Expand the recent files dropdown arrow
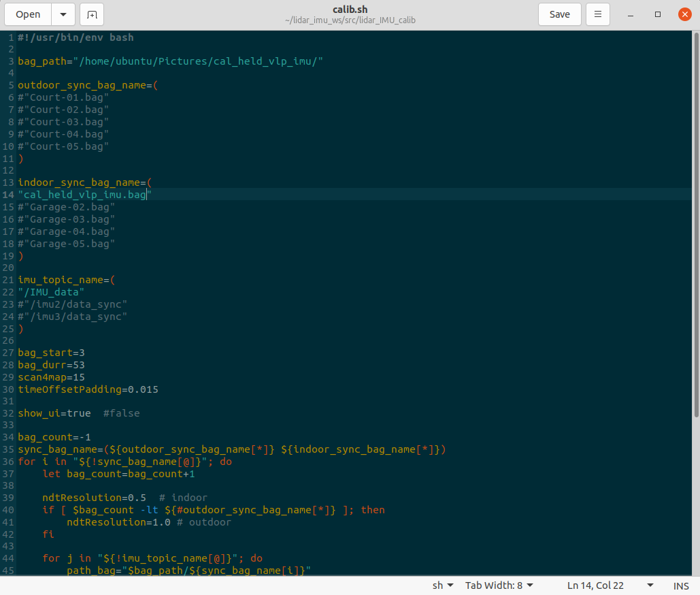This screenshot has height=595, width=700. click(x=63, y=14)
